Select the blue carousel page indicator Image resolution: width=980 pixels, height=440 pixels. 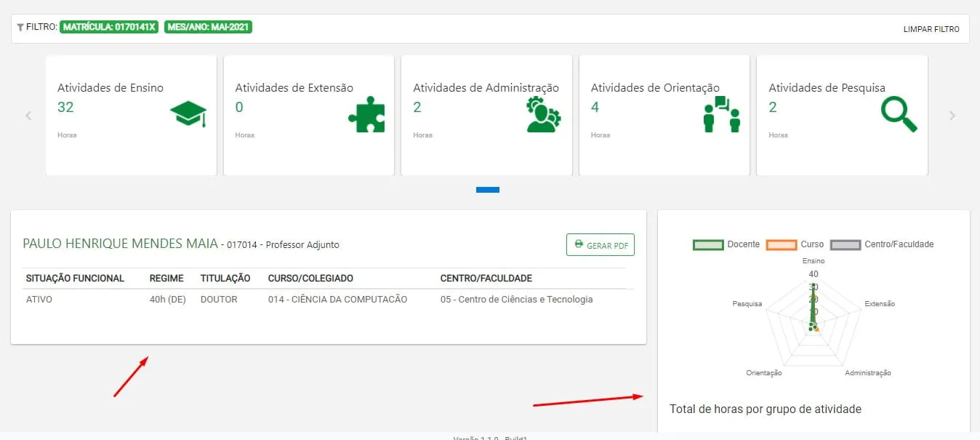[x=488, y=190]
